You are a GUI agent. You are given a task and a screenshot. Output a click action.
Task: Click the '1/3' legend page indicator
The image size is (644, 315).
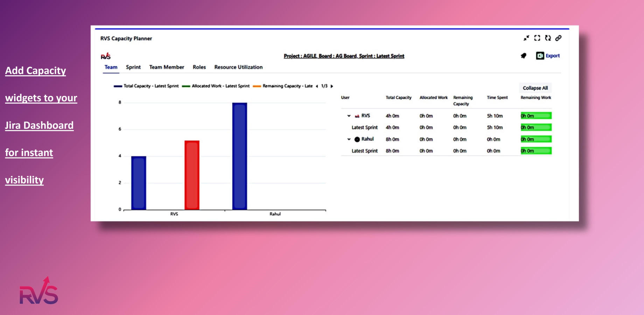[324, 86]
